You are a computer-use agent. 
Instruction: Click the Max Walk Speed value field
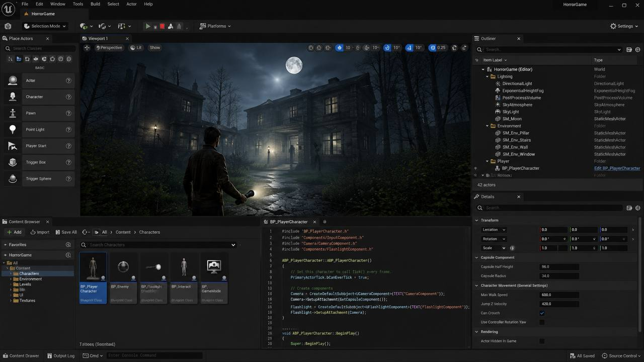coord(559,295)
